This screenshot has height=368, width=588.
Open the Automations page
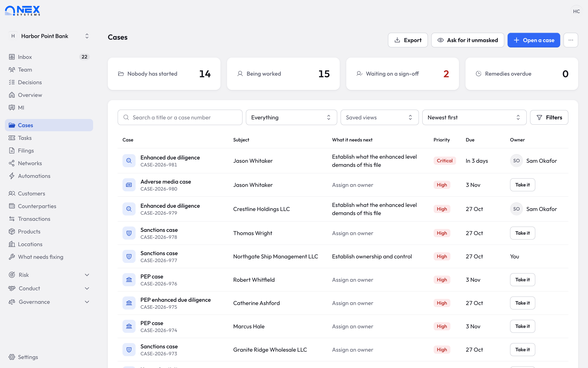tap(49, 176)
